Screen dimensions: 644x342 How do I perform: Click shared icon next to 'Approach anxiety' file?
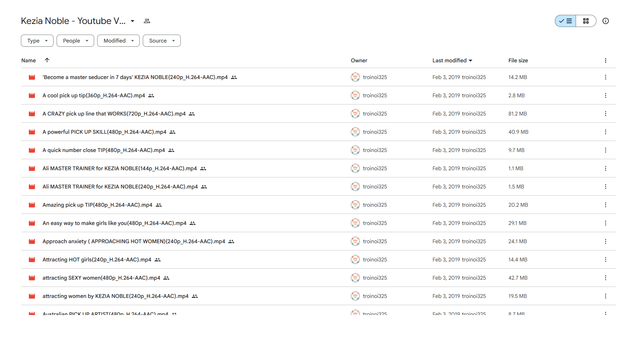231,241
